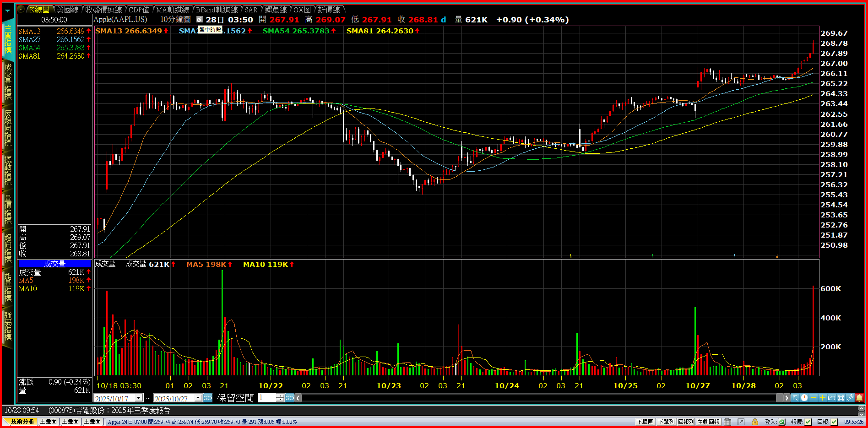This screenshot has width=868, height=428.
Task: Toggle the 報價 checkbox
Action: coord(808,422)
